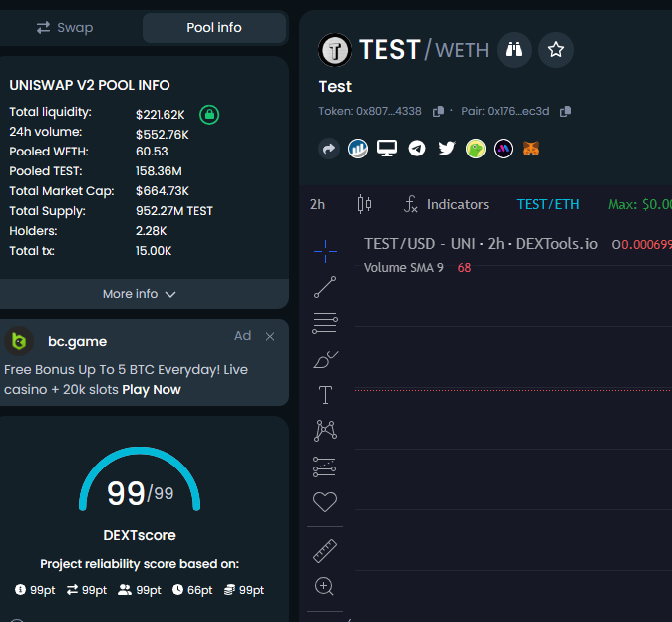672x622 pixels.
Task: Click the coins score 99pt item
Action: 244,590
